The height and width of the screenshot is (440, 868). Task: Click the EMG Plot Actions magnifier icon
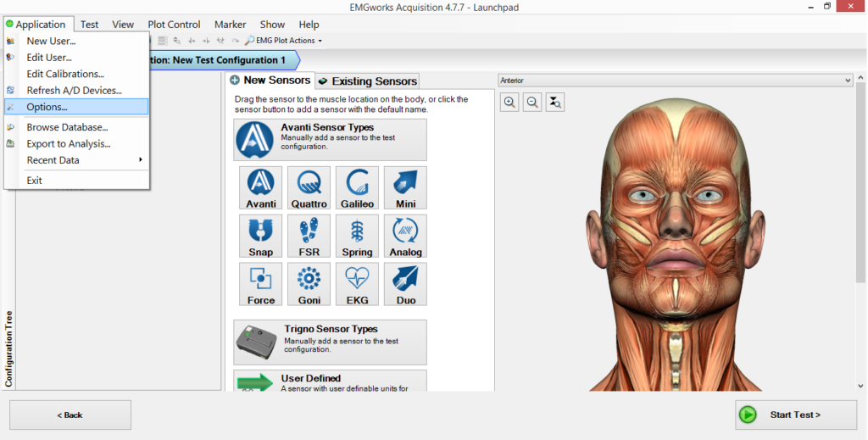coord(250,41)
